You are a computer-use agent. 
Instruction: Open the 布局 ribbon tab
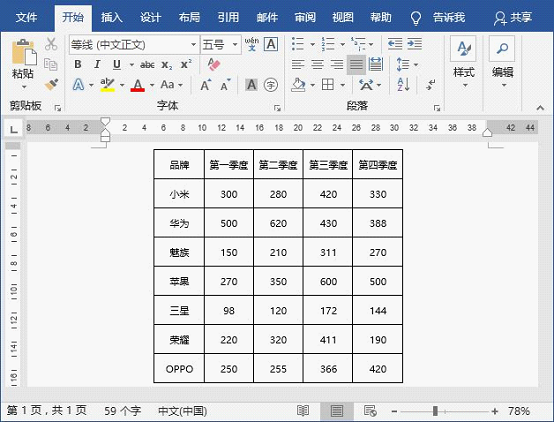pos(189,17)
